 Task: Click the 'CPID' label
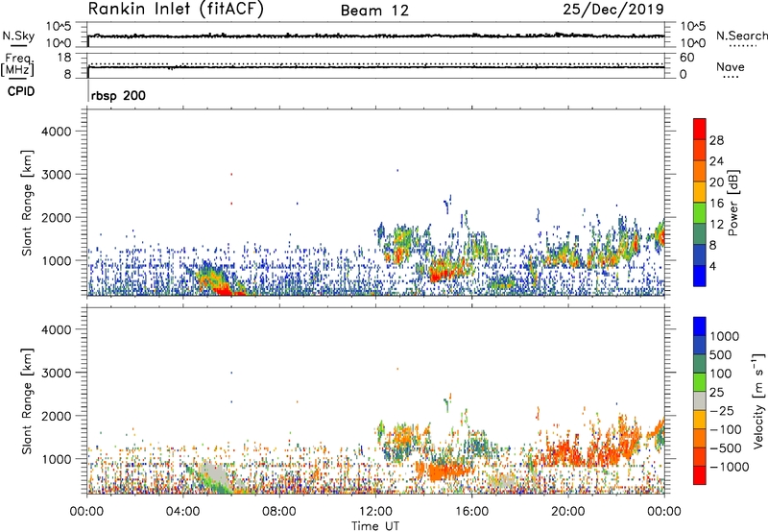tap(21, 91)
